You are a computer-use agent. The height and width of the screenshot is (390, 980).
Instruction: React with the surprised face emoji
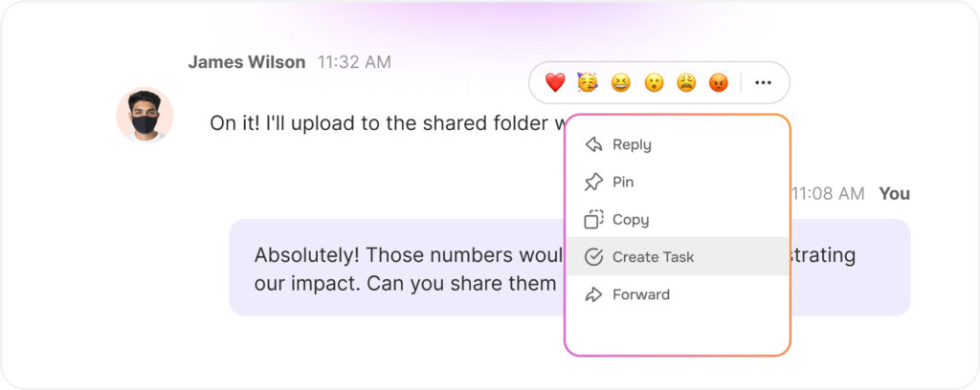coord(654,83)
